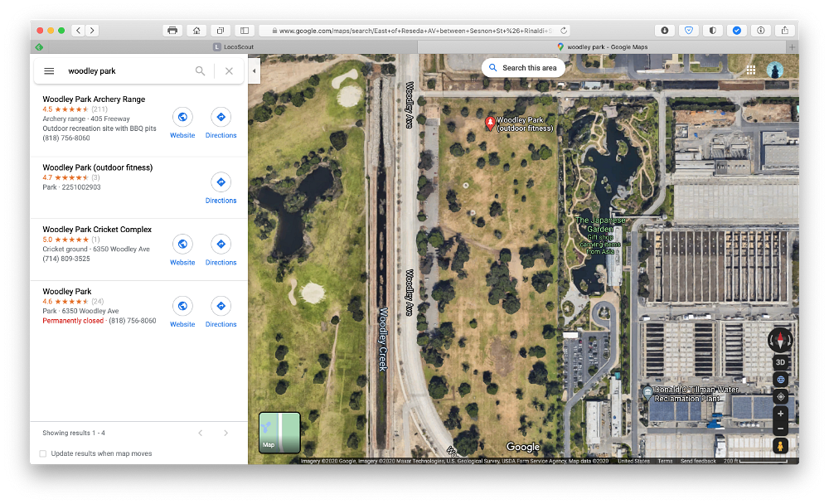Go to next results page
829x504 pixels.
point(225,434)
